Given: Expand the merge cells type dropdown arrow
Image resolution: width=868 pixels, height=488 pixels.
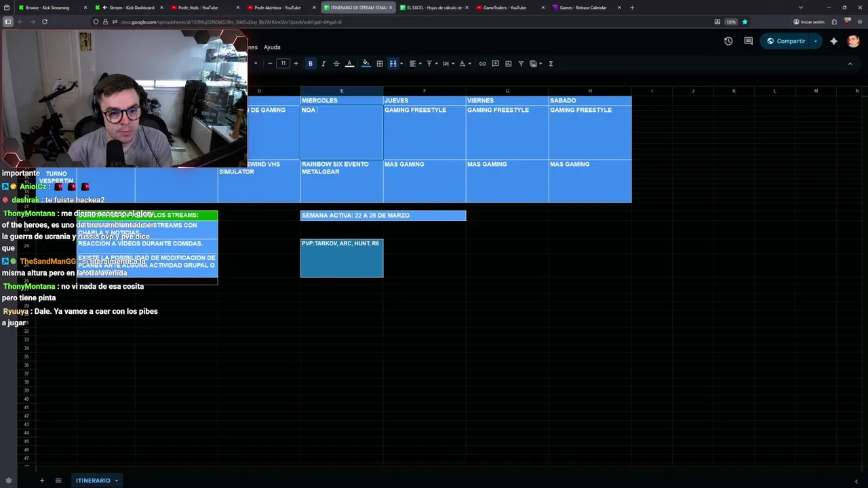Looking at the screenshot, I should pyautogui.click(x=401, y=64).
